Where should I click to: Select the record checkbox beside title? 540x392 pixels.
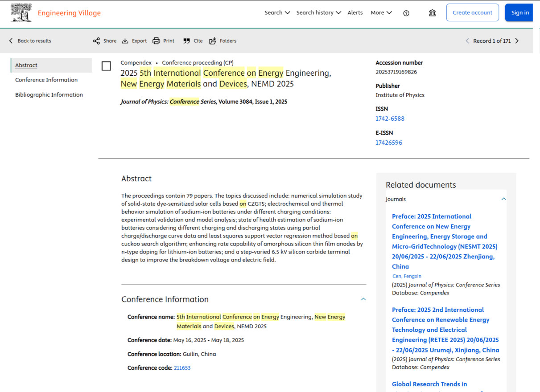pyautogui.click(x=106, y=66)
